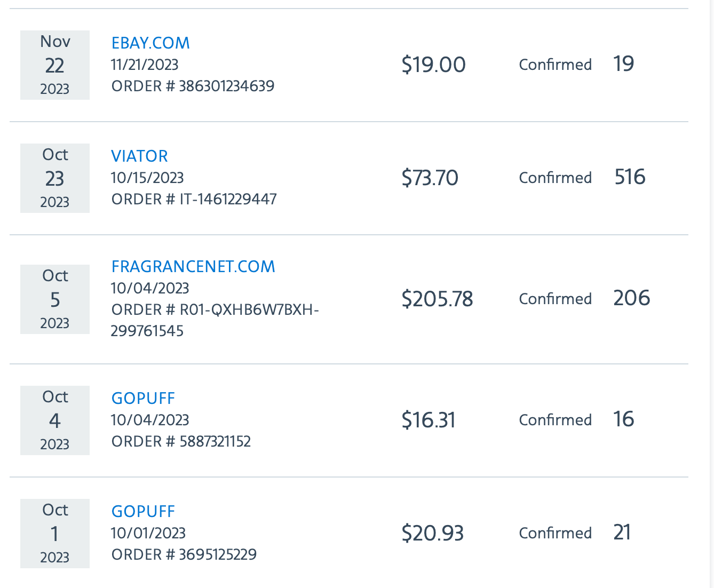Open the FRAGRANCENET.COM transaction link
This screenshot has height=588, width=714.
click(193, 266)
